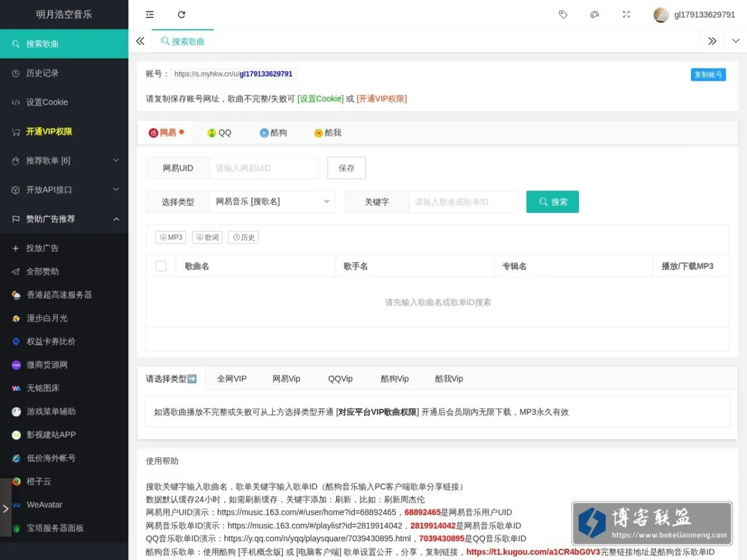Viewport: 747px width, 560px height.
Task: Click 保存 button
Action: click(347, 168)
